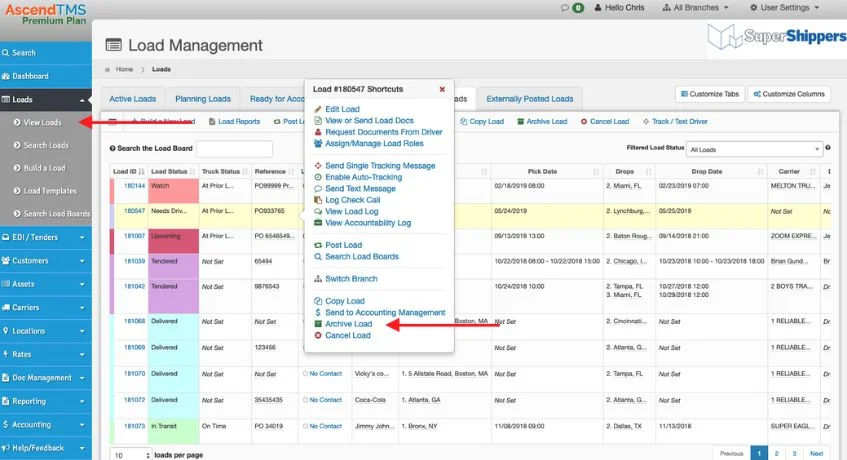Screen dimensions: 847x460
Task: Select Build a Load in sidebar
Action: 44,168
